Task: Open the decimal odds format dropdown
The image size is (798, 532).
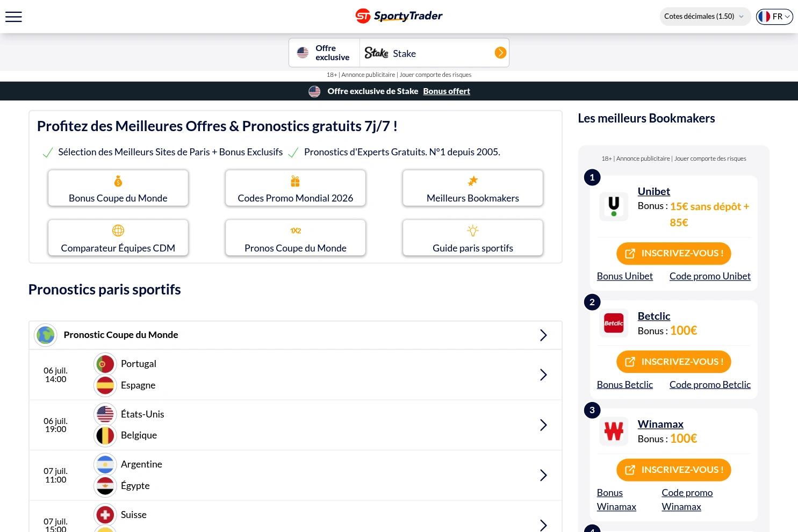Action: click(704, 17)
